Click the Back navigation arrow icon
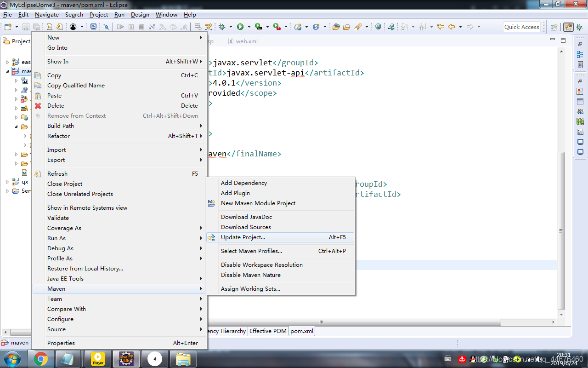This screenshot has height=368, width=588. click(452, 27)
